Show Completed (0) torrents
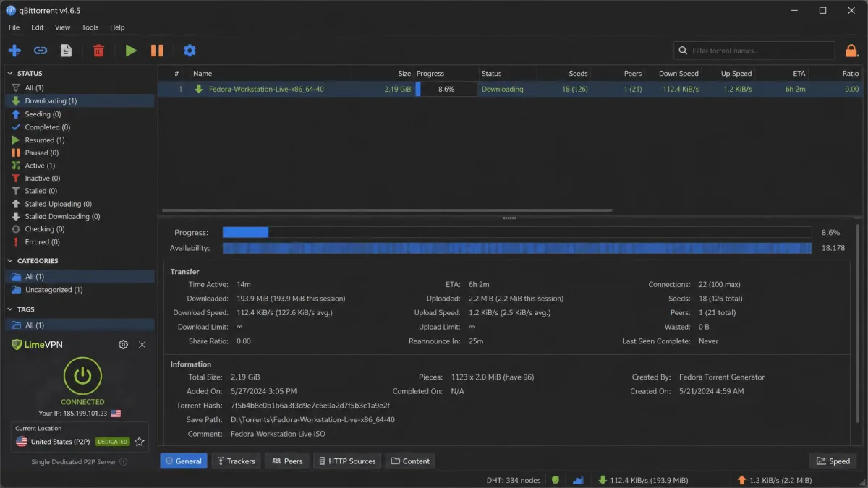Screen dimensions: 868x488 click(x=80, y=127)
